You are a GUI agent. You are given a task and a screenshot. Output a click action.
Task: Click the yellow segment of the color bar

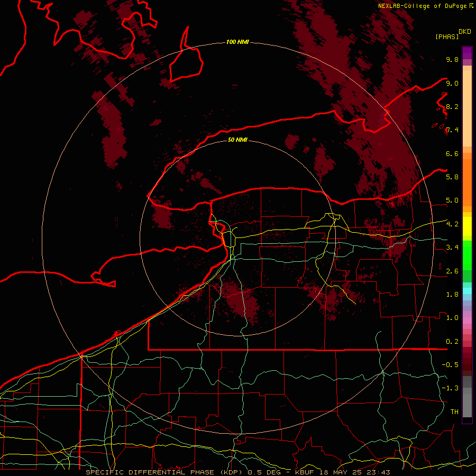click(467, 226)
